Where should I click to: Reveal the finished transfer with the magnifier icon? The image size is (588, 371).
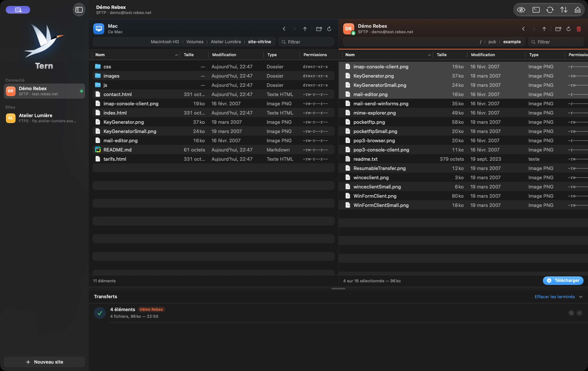(571, 313)
